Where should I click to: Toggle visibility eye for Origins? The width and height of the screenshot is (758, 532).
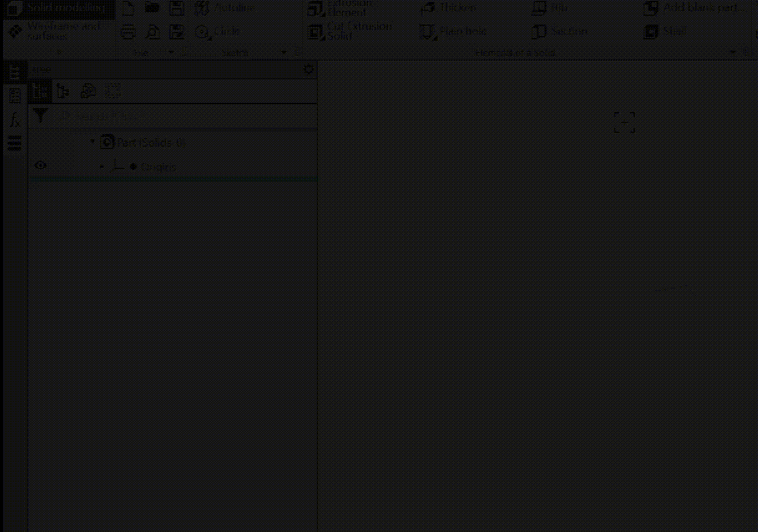click(41, 166)
